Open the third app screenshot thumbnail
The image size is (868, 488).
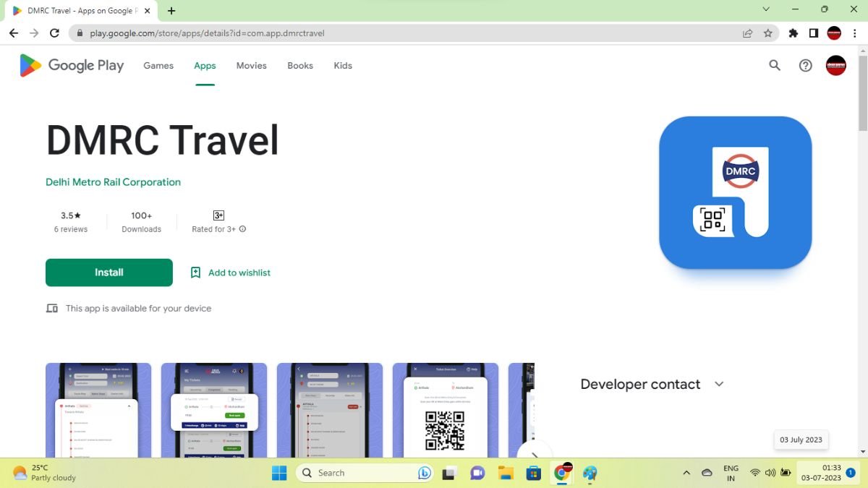point(330,410)
